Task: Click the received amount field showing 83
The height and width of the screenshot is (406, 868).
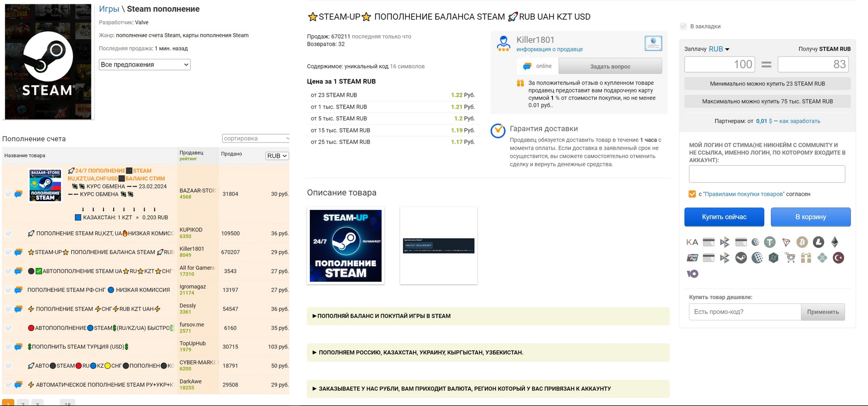Action: [813, 64]
